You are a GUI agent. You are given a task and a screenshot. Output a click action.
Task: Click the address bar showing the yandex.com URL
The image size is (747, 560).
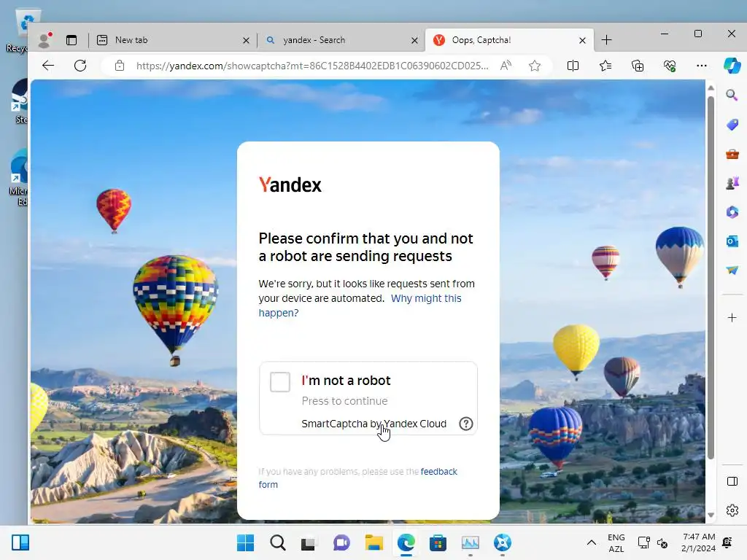click(x=312, y=66)
